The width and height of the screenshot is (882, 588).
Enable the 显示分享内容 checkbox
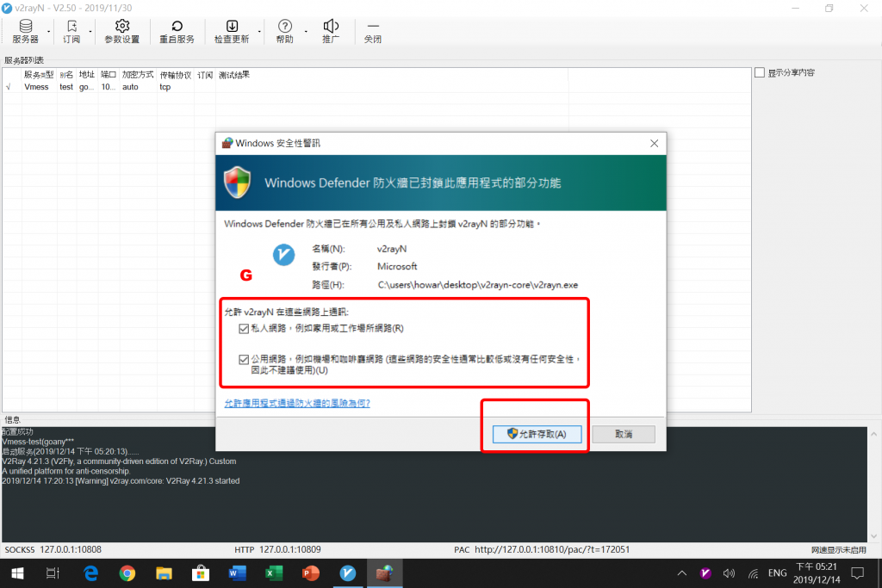tap(760, 72)
